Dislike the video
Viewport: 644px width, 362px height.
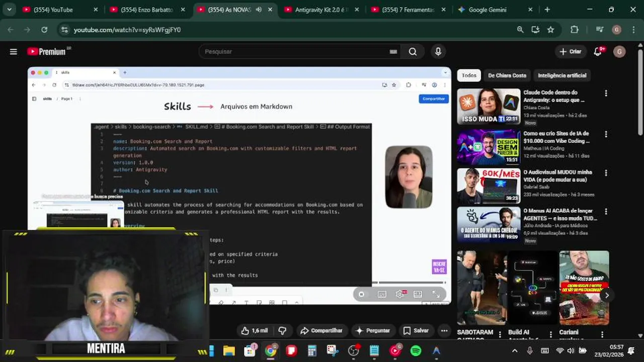(282, 331)
